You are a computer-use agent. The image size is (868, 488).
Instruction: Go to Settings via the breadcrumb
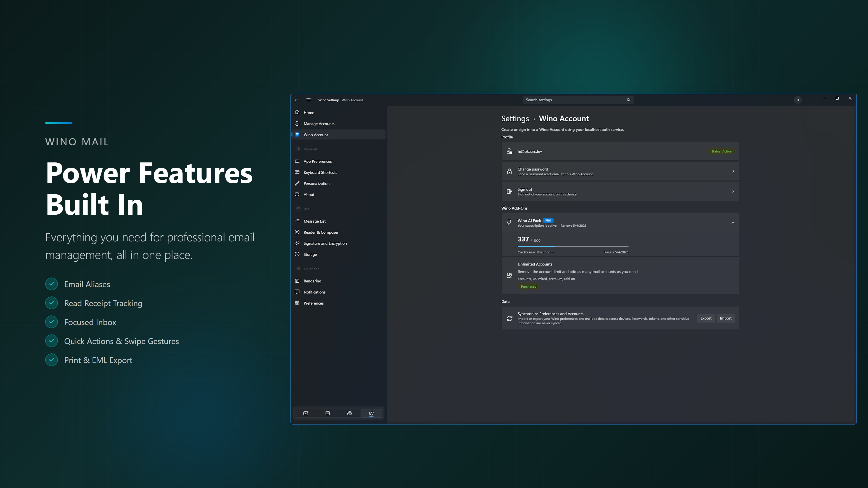[515, 119]
